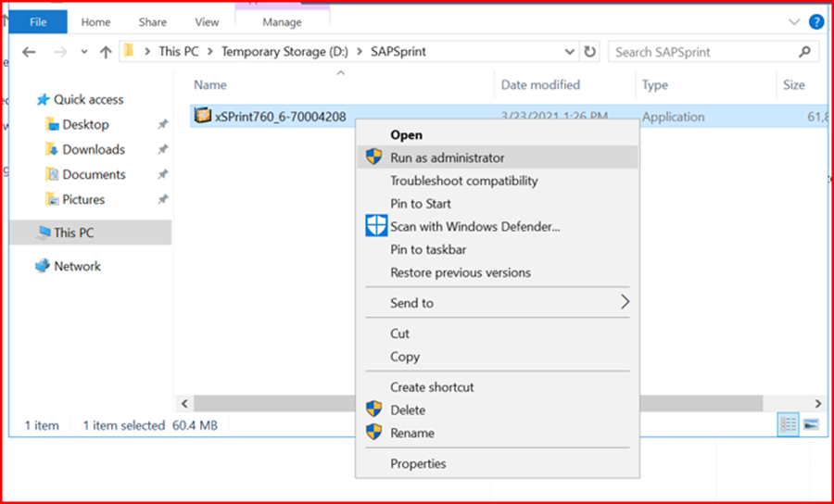Open the View ribbon tab
This screenshot has width=834, height=504.
(x=207, y=22)
